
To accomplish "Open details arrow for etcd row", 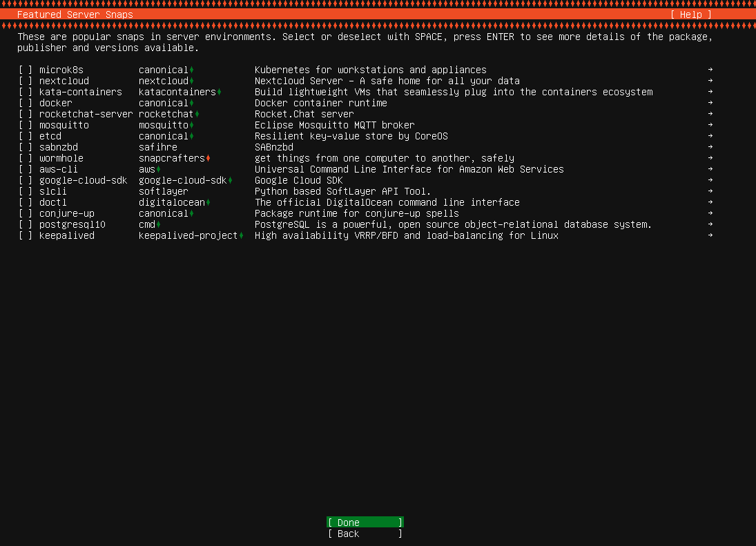I will tap(710, 136).
